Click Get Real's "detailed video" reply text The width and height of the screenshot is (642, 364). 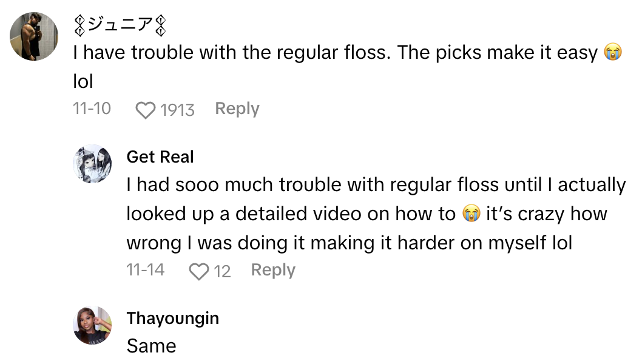(x=291, y=214)
